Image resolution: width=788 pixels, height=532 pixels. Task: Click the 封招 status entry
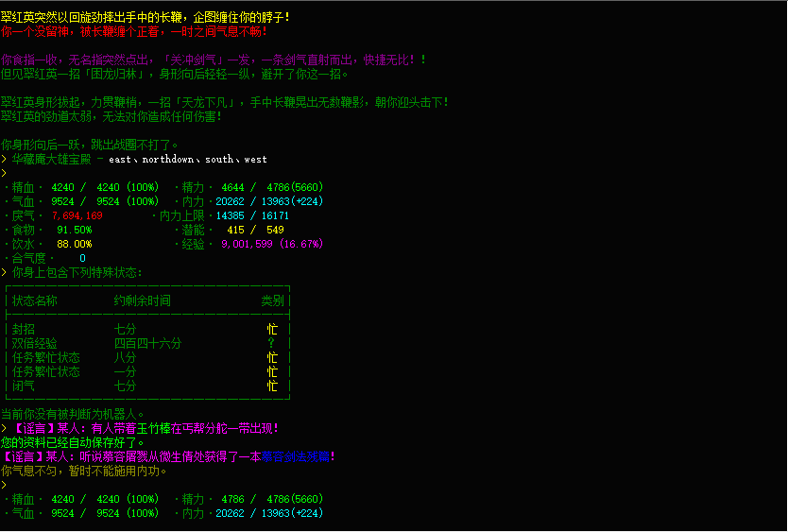point(24,329)
